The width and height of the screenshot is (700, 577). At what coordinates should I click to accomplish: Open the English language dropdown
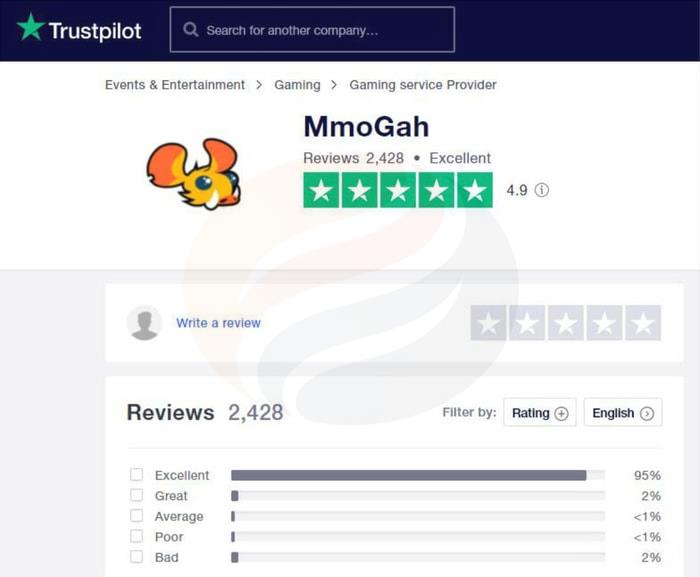[622, 413]
